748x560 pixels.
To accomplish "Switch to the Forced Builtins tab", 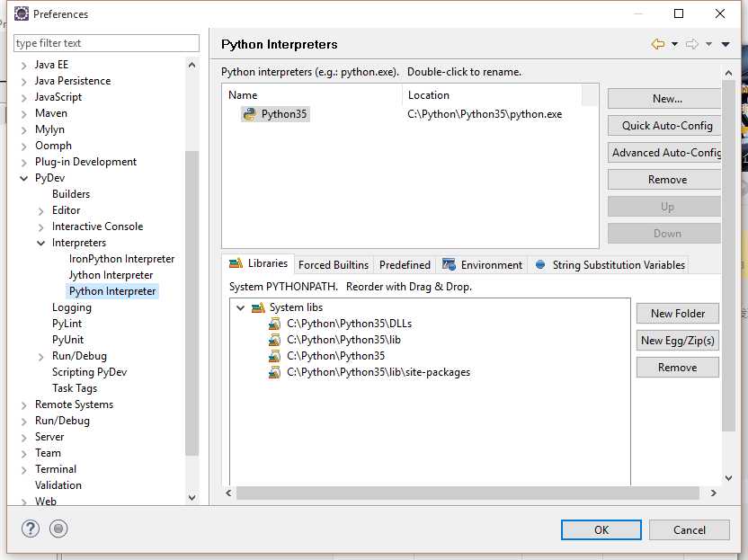I will tap(333, 265).
